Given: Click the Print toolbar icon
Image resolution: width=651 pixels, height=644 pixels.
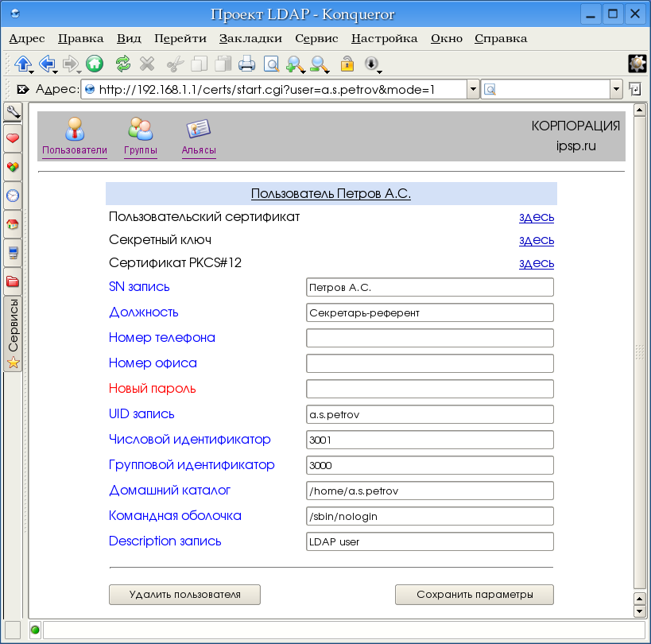Looking at the screenshot, I should (x=247, y=64).
